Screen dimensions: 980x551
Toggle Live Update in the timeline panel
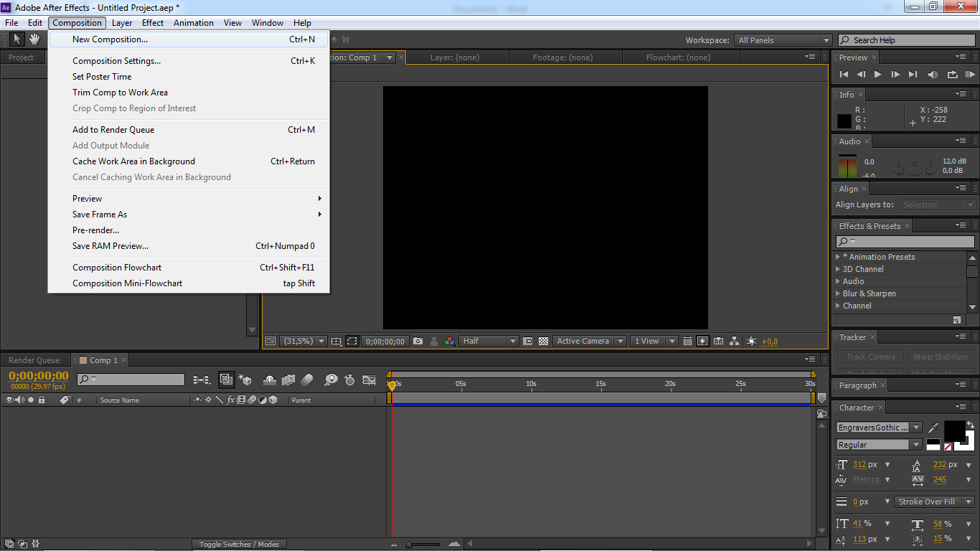tap(226, 380)
